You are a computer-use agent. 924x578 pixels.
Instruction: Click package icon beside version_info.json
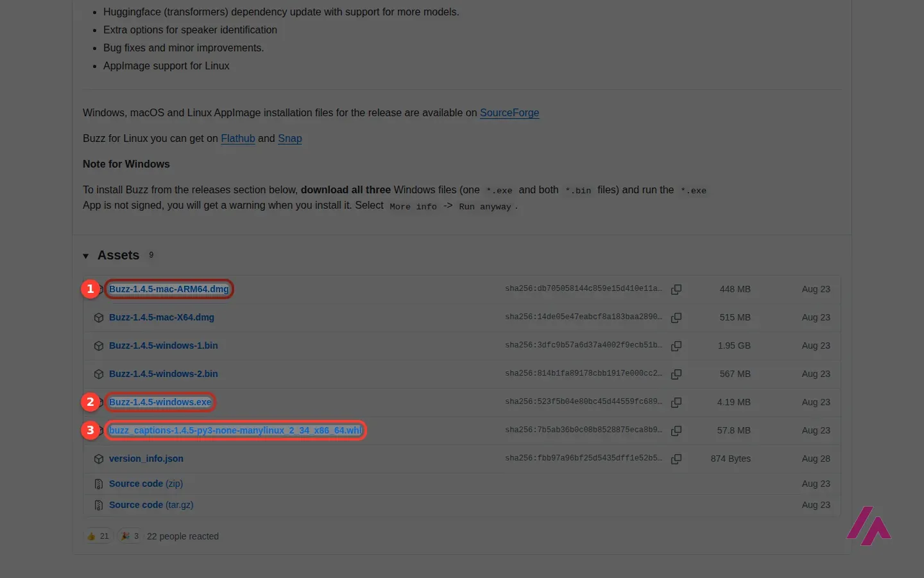[x=99, y=459]
